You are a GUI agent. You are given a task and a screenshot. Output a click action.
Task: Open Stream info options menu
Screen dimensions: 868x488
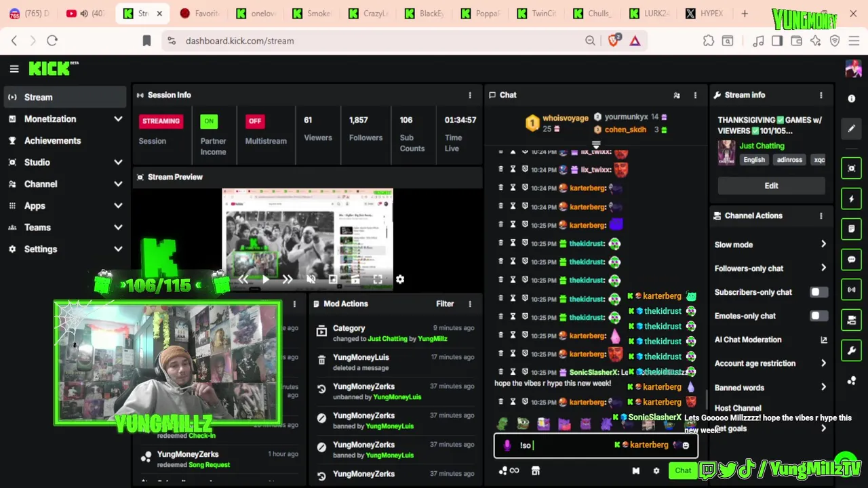821,96
